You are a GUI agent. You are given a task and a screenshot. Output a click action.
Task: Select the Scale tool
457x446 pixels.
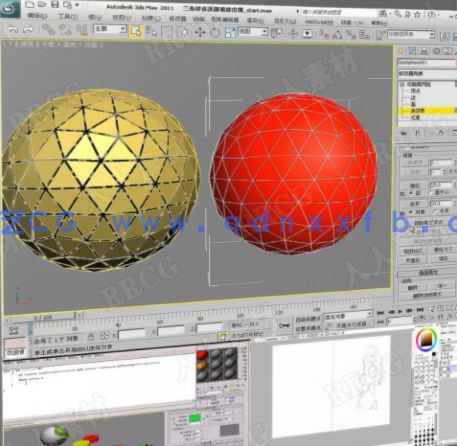[230, 33]
